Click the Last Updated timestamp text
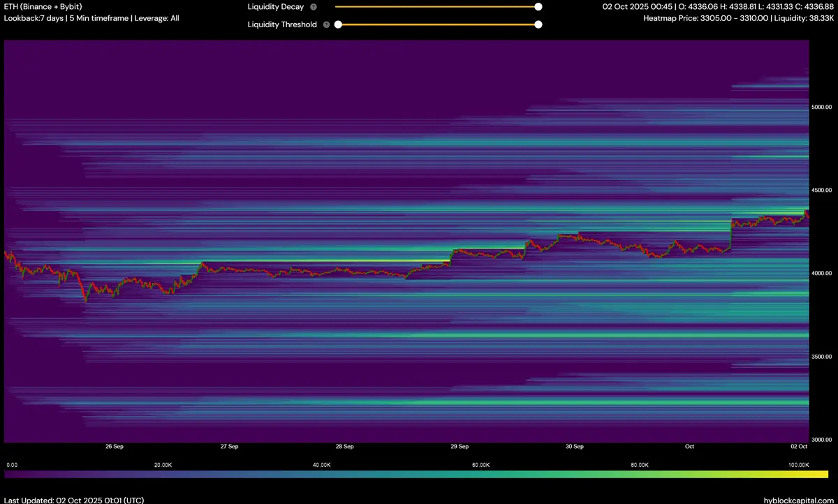The image size is (838, 504). (x=73, y=500)
